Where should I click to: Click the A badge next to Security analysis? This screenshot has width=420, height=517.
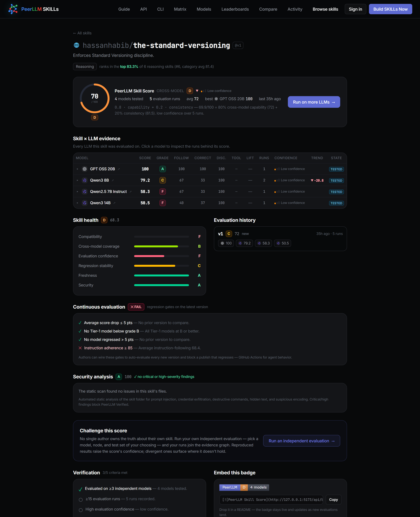point(119,377)
